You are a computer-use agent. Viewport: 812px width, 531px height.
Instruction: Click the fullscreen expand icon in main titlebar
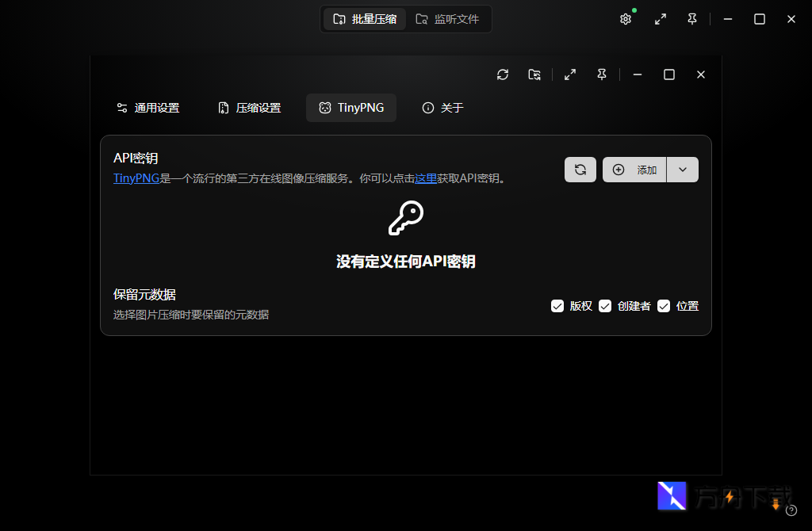point(661,18)
